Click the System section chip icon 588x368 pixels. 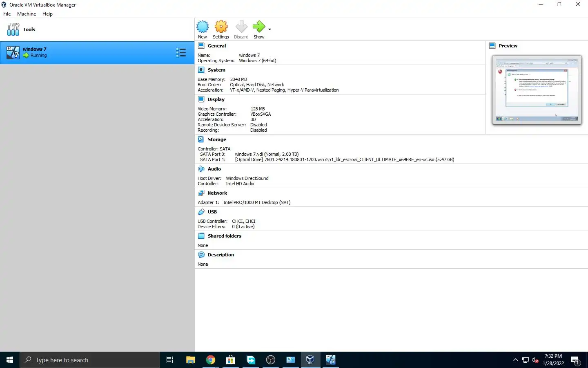tap(201, 70)
